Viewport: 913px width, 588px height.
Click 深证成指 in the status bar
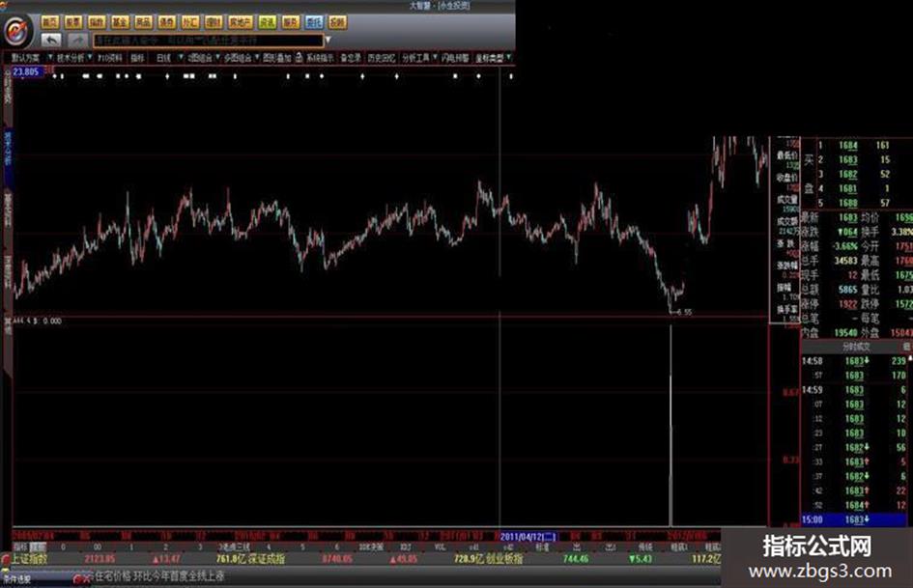point(267,559)
